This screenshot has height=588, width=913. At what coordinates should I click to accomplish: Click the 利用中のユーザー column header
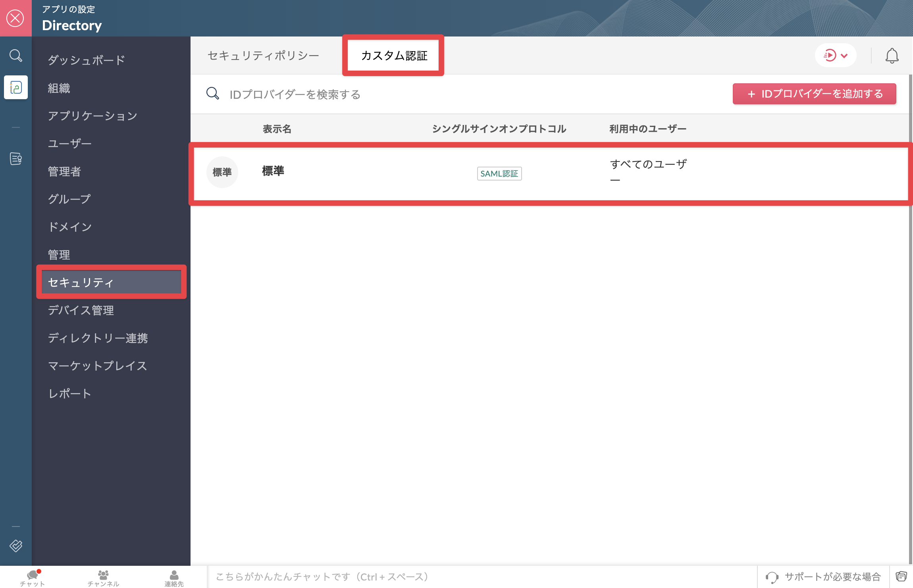(x=648, y=129)
